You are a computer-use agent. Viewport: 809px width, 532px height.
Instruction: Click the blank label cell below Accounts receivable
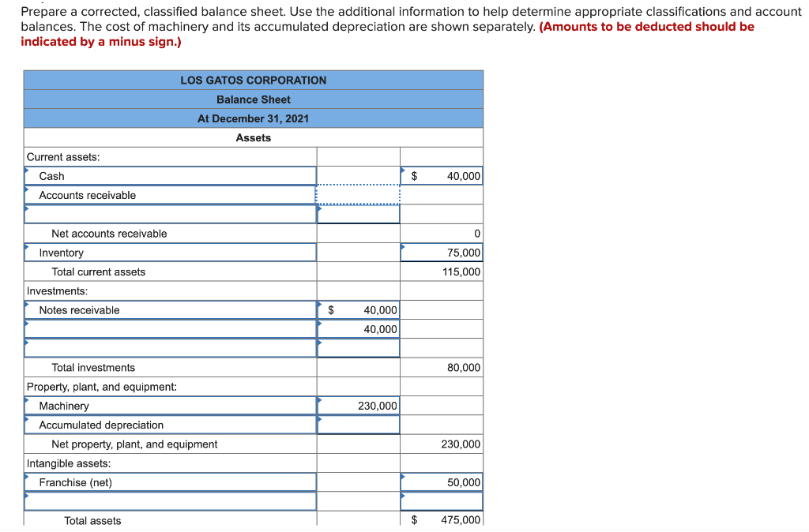tap(170, 214)
